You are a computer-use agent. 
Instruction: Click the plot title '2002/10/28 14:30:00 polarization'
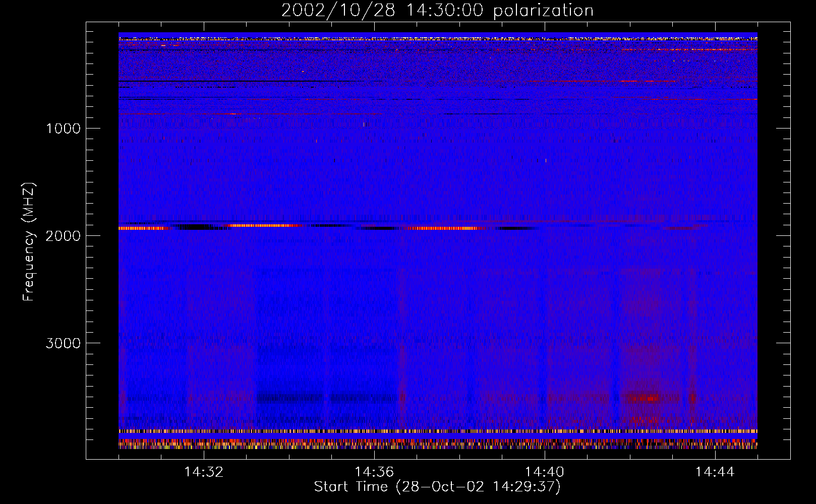click(437, 11)
